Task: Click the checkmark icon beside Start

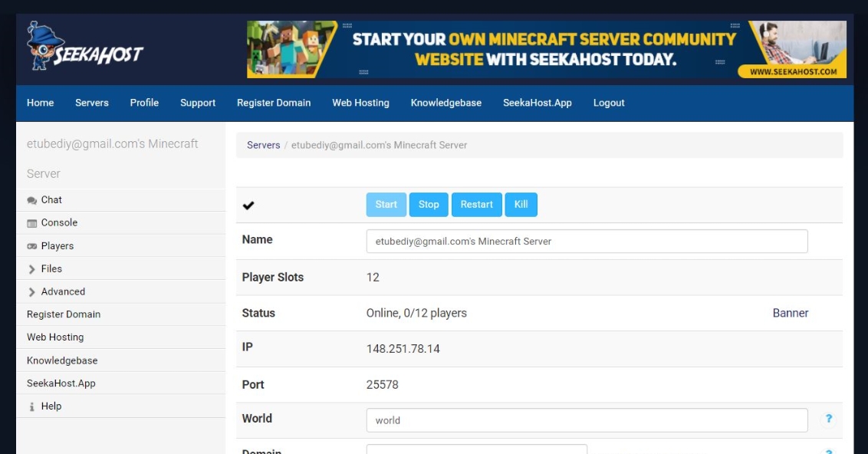Action: [x=248, y=206]
